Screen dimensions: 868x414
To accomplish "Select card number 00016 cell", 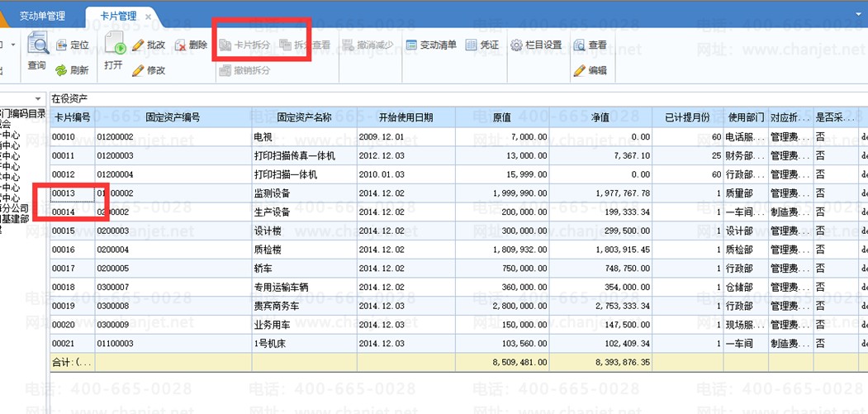I will [73, 250].
